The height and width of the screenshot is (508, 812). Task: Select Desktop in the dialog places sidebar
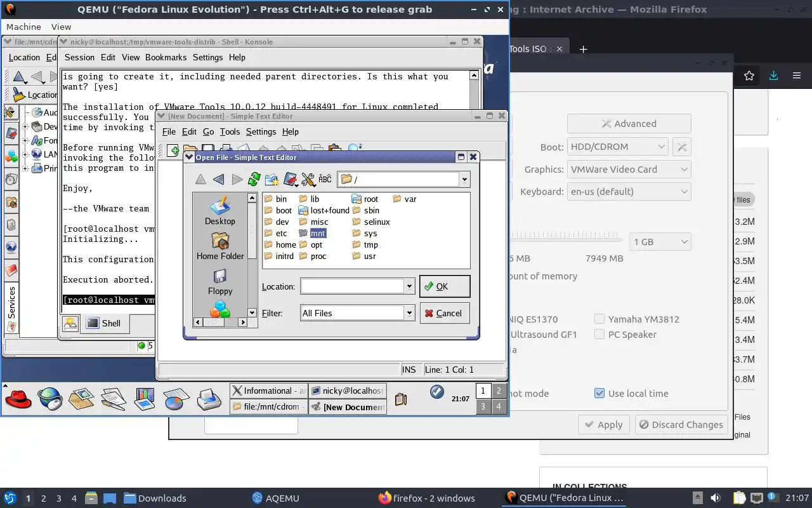pyautogui.click(x=220, y=211)
